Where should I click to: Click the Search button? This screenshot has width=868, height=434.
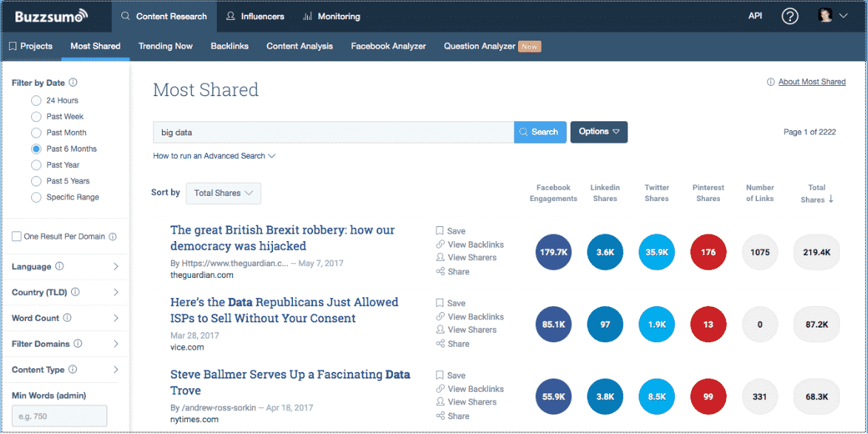click(539, 132)
